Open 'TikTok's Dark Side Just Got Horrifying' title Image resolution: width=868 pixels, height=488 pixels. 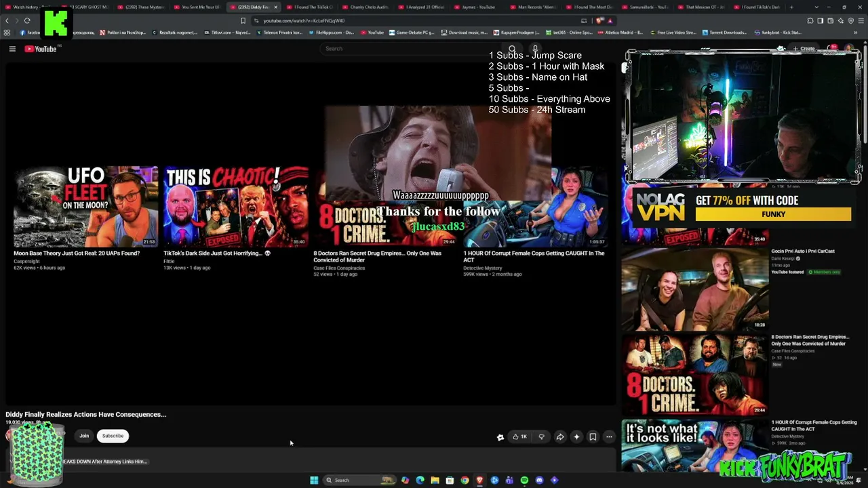point(217,253)
